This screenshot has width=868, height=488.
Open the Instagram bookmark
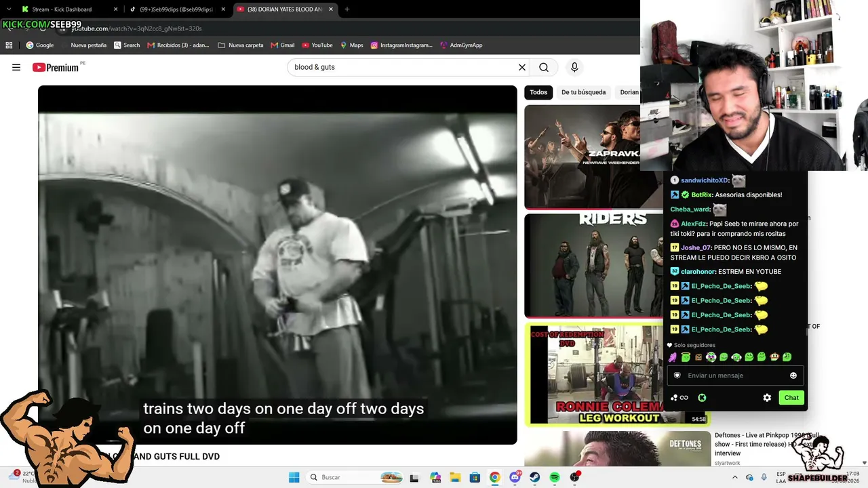(x=401, y=45)
